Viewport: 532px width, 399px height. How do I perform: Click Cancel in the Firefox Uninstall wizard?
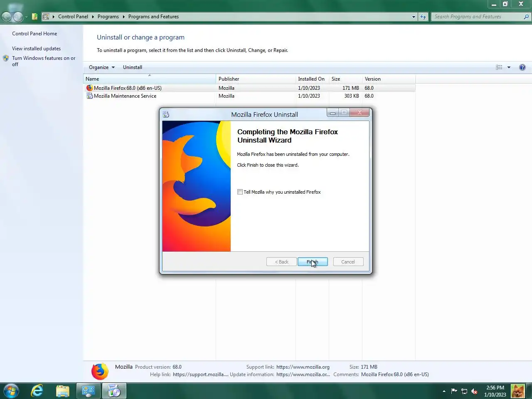pyautogui.click(x=348, y=262)
